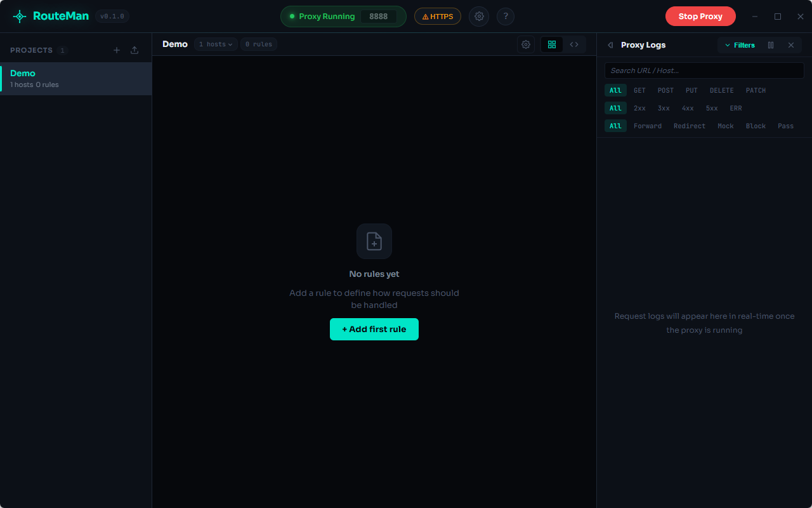The height and width of the screenshot is (508, 812).
Task: Add a new project with plus icon
Action: (x=117, y=50)
